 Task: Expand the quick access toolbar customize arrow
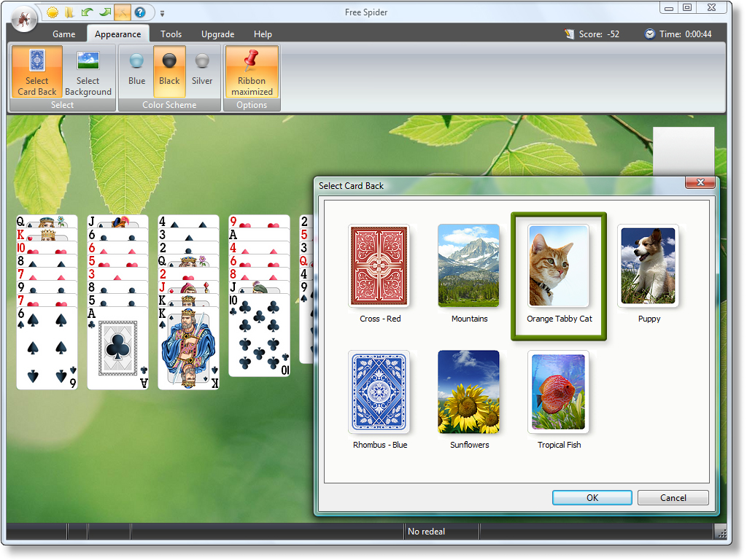(x=162, y=13)
